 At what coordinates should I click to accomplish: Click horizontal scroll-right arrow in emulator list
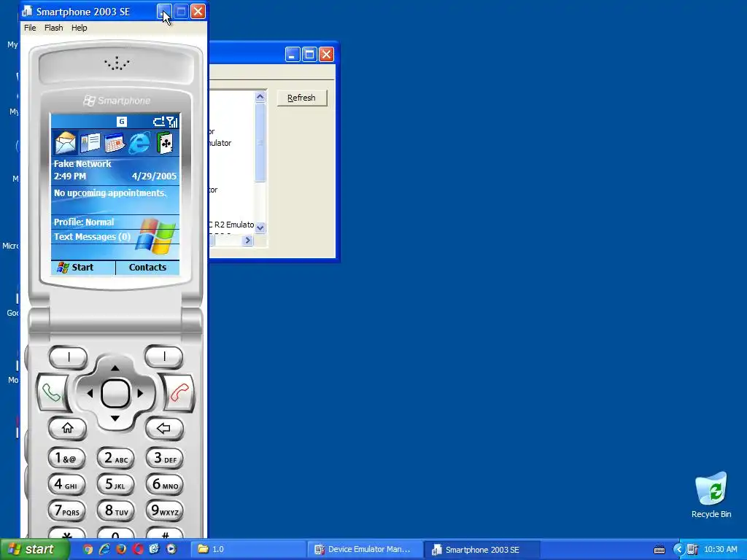pyautogui.click(x=247, y=241)
